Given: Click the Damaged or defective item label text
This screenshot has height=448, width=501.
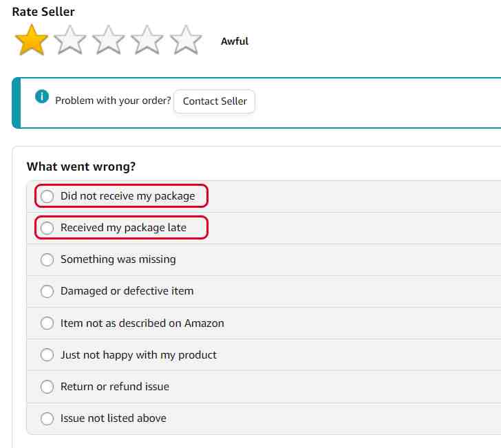Looking at the screenshot, I should pyautogui.click(x=127, y=291).
